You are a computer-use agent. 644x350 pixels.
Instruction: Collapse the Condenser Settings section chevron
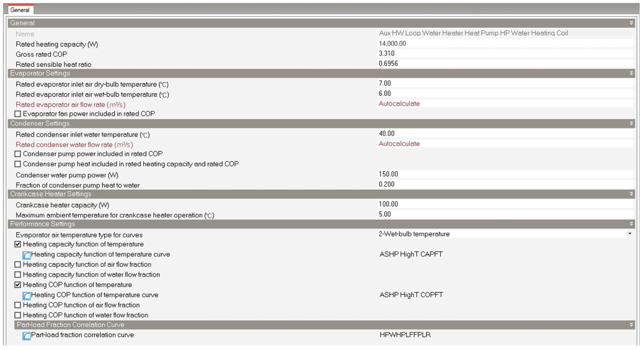point(631,123)
